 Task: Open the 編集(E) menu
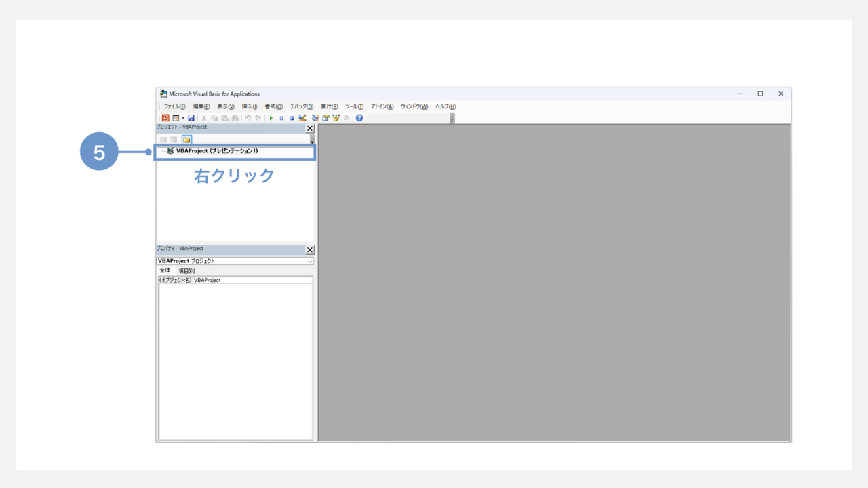[201, 106]
